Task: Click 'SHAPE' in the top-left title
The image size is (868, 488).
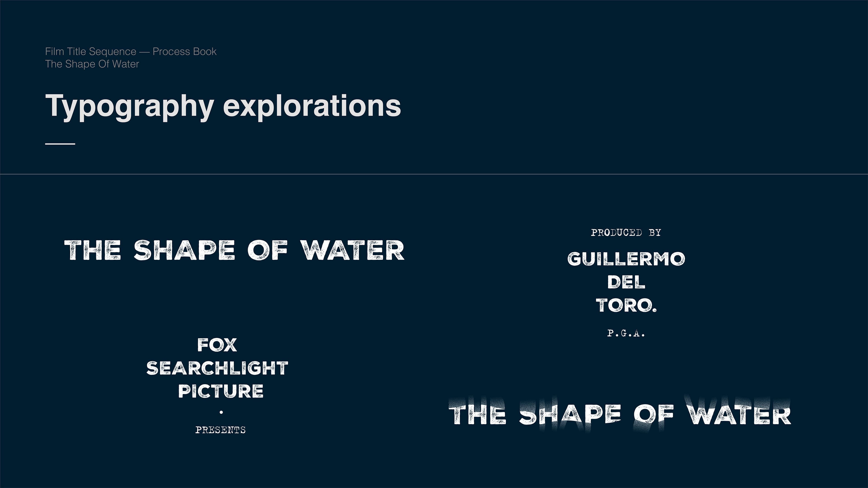Action: pos(184,250)
